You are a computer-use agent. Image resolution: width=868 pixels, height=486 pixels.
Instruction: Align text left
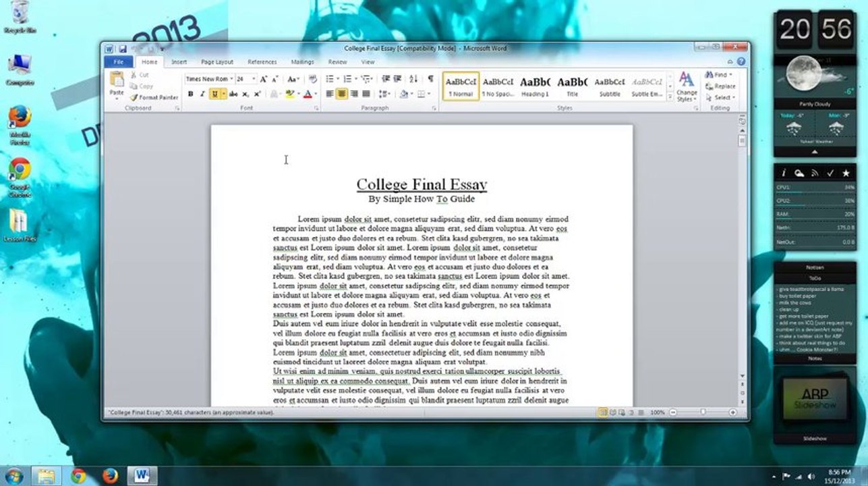[330, 94]
